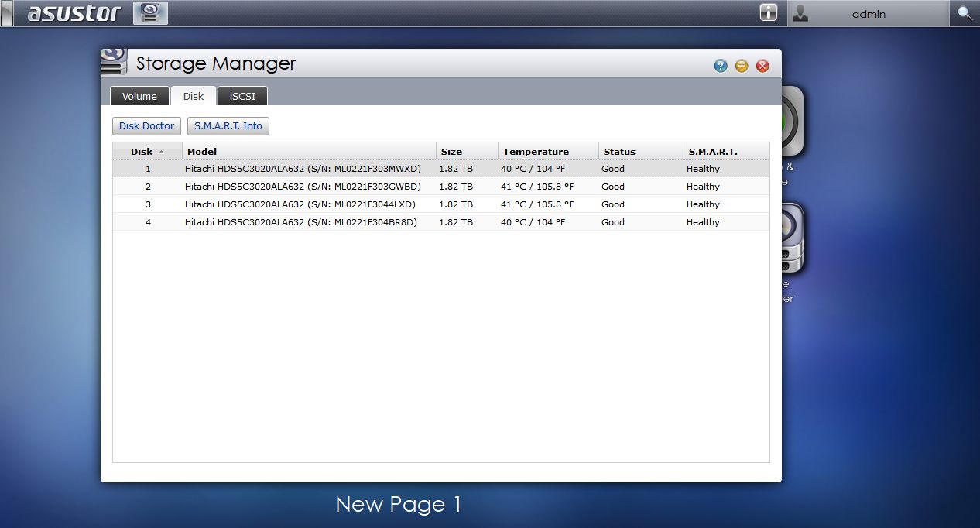Open Disk Doctor

click(x=146, y=125)
